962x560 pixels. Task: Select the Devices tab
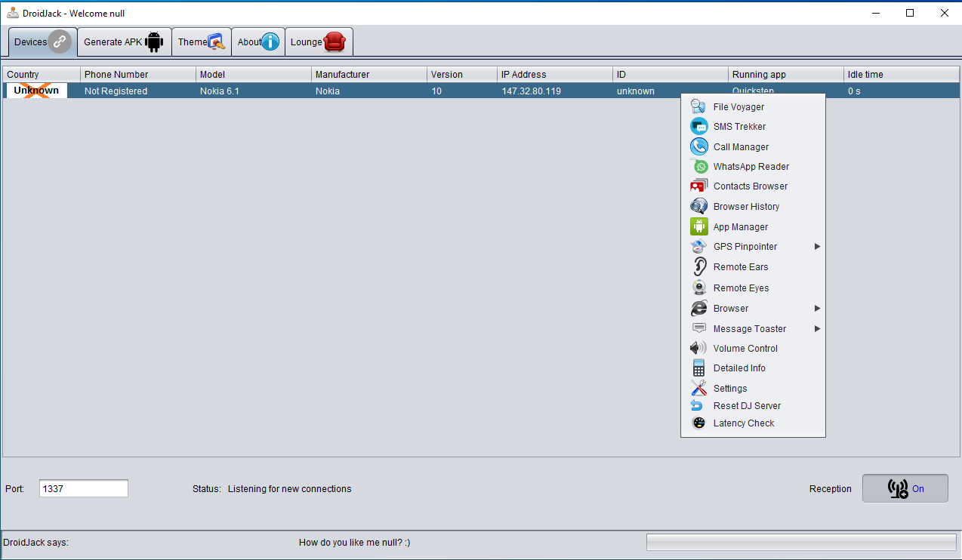pos(43,42)
